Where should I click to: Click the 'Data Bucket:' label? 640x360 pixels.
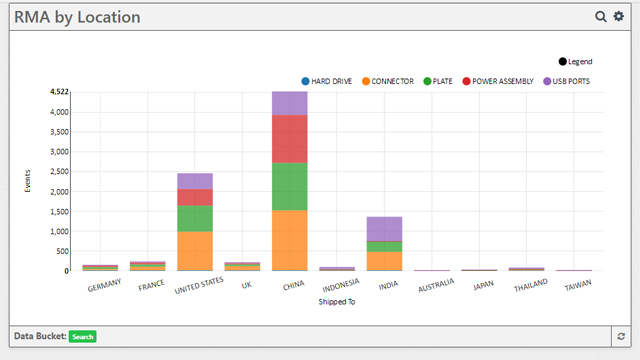point(40,336)
